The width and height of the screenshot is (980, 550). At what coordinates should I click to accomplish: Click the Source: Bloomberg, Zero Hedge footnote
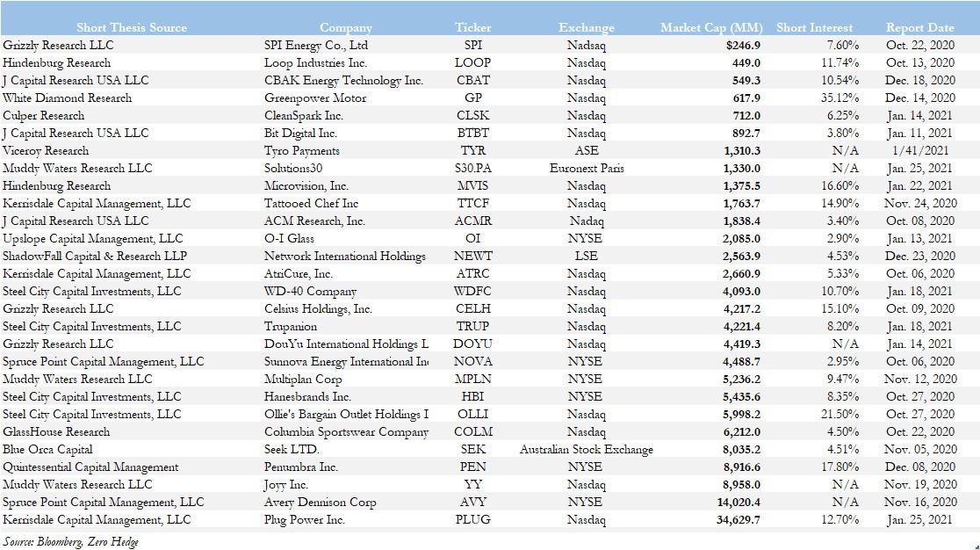70,541
